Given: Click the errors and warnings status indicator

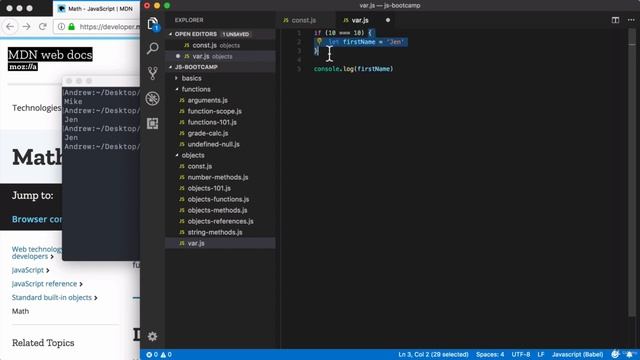Looking at the screenshot, I should pos(159,355).
